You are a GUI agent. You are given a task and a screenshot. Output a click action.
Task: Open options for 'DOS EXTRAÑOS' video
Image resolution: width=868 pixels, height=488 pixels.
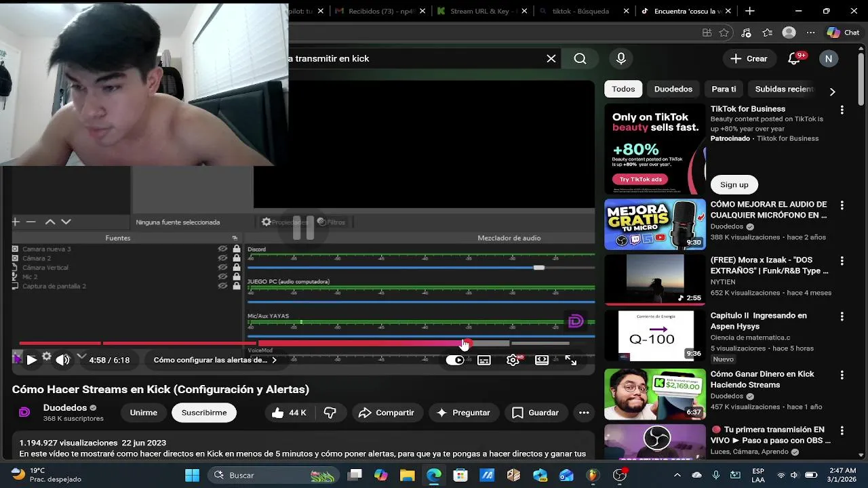tap(842, 261)
